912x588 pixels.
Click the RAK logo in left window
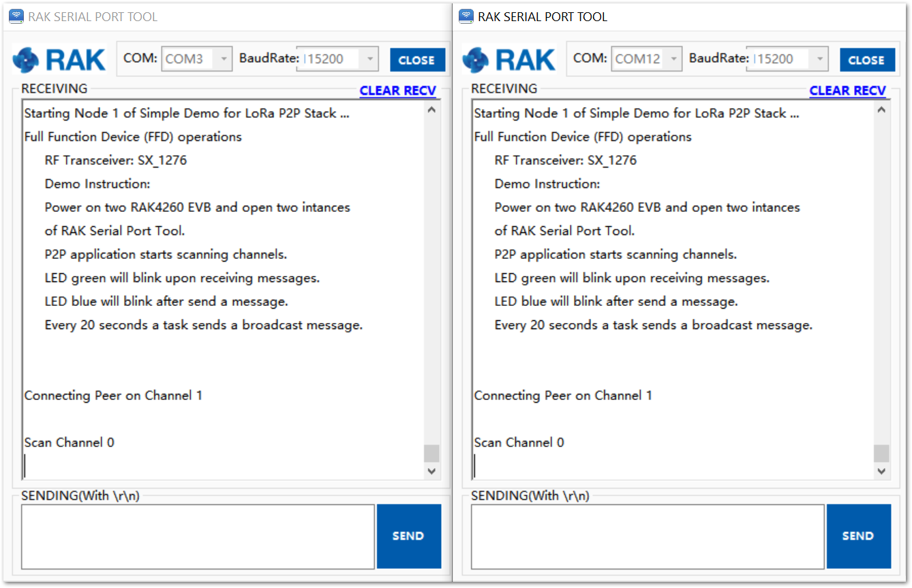pos(59,60)
